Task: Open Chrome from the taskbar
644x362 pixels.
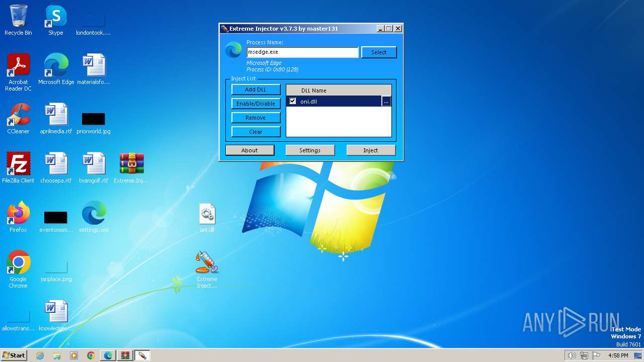Action: tap(91, 355)
